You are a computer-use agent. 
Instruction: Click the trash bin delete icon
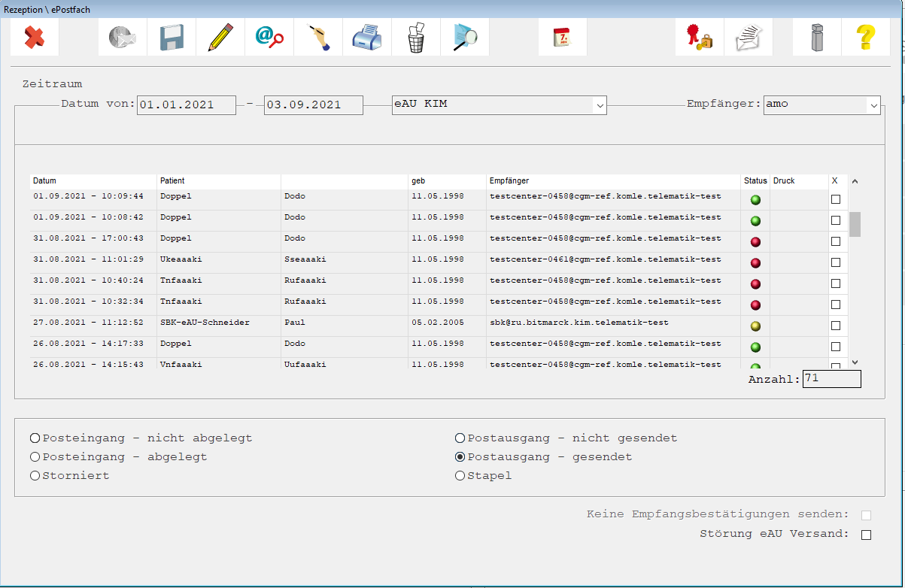pyautogui.click(x=416, y=37)
